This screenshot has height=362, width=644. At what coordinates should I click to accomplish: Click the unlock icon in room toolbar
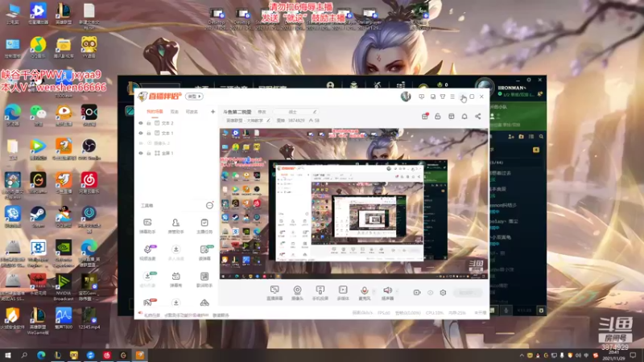(x=438, y=117)
